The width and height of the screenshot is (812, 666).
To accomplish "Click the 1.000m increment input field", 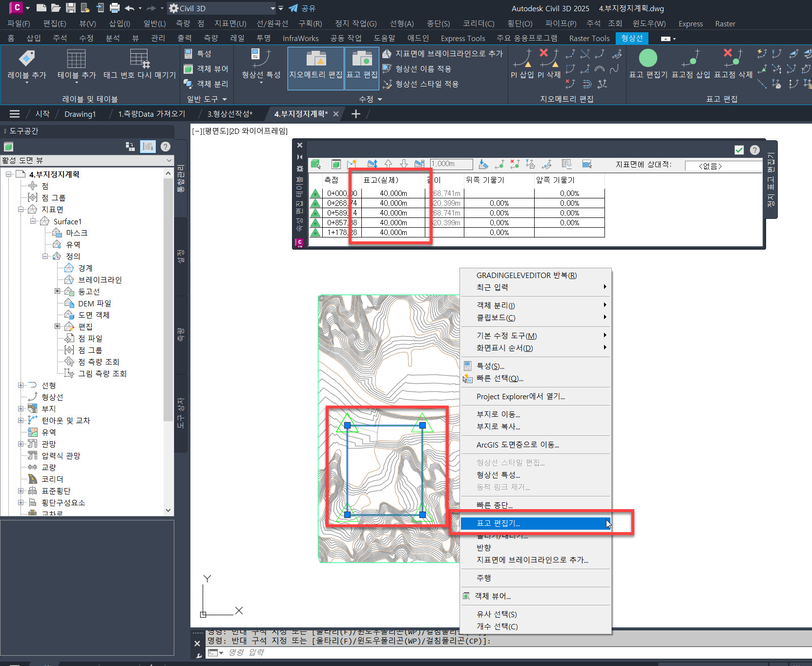I will click(451, 164).
